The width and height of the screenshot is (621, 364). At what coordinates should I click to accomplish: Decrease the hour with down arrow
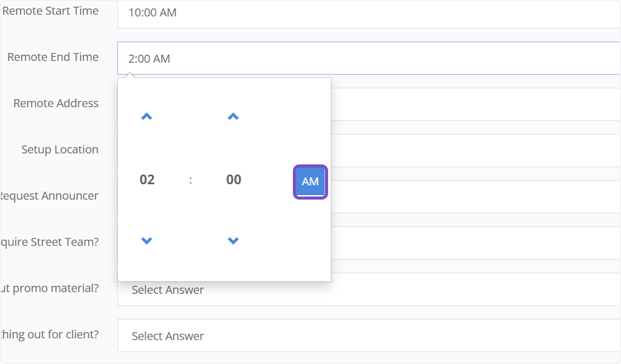click(x=147, y=240)
